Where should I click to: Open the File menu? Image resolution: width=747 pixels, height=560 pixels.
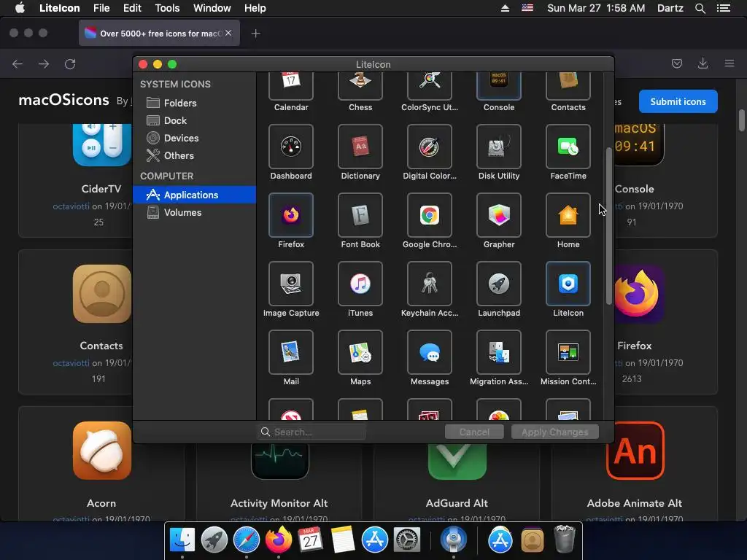click(x=101, y=8)
